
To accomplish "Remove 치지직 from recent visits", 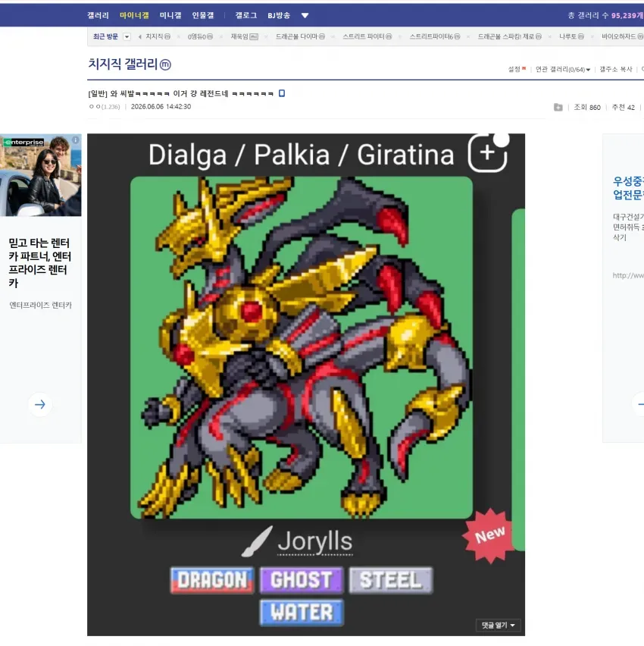I will [178, 36].
